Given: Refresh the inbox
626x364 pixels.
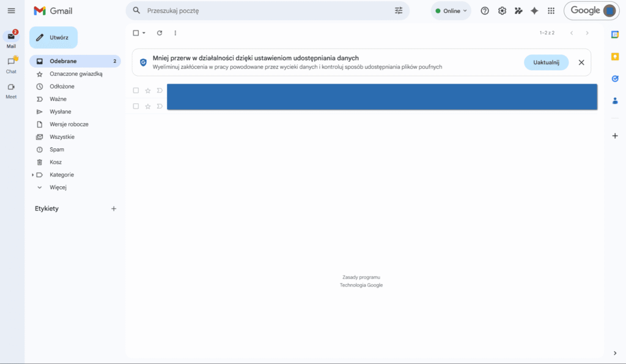Looking at the screenshot, I should click(160, 33).
